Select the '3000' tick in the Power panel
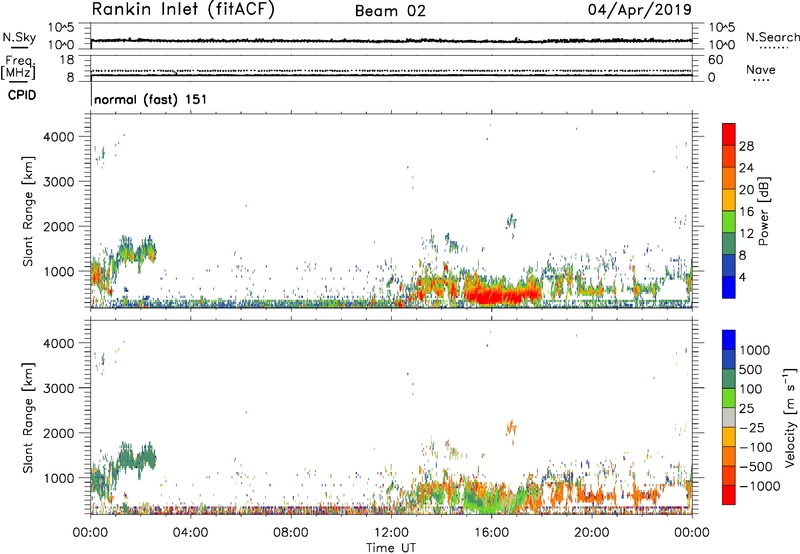800x554 pixels. point(59,182)
